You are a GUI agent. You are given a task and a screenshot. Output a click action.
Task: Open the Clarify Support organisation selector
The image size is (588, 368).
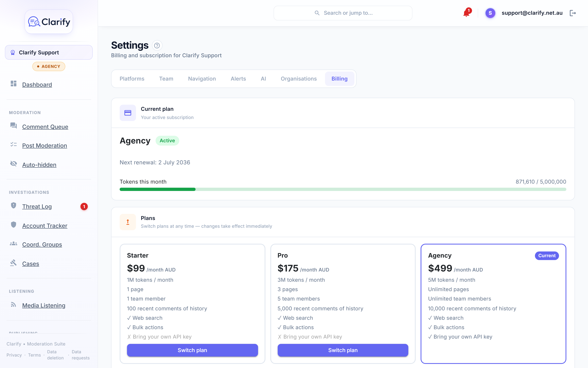click(49, 52)
